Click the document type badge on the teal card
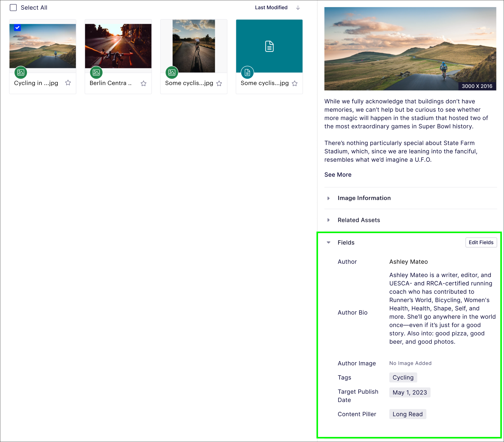 247,72
